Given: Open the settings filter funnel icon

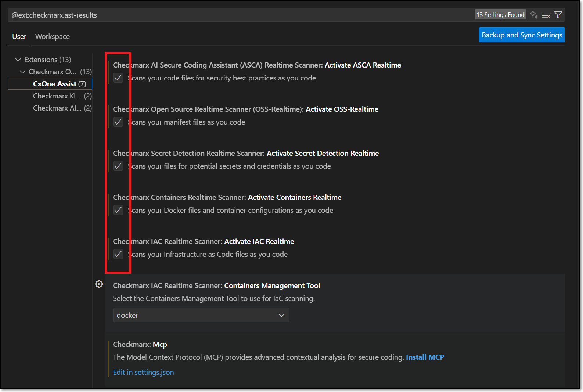Looking at the screenshot, I should tap(558, 15).
